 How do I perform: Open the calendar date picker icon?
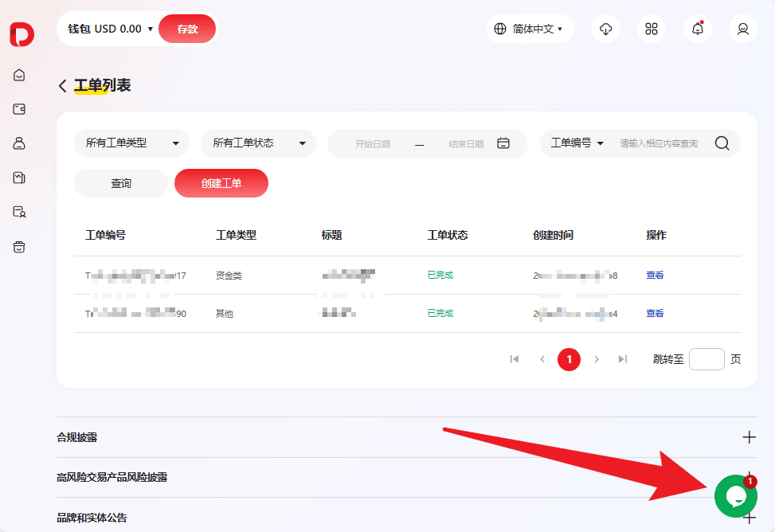(x=503, y=143)
